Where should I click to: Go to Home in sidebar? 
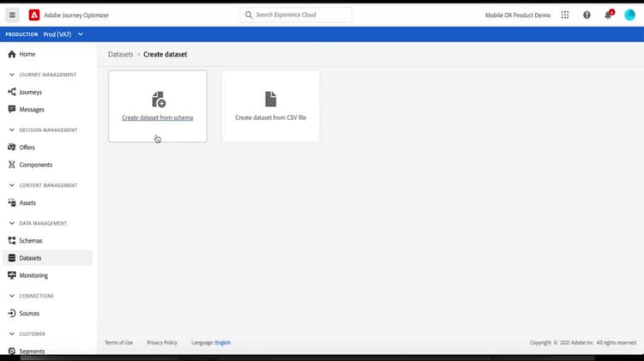coord(27,54)
